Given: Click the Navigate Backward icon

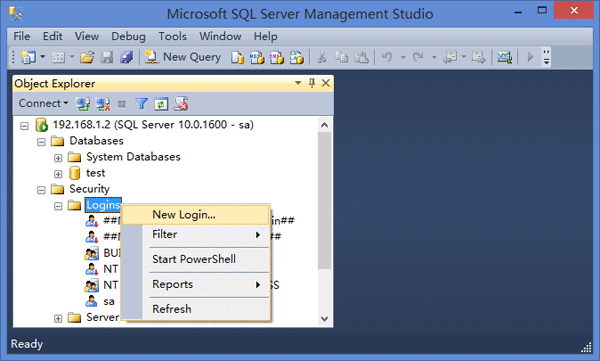Looking at the screenshot, I should (x=450, y=57).
